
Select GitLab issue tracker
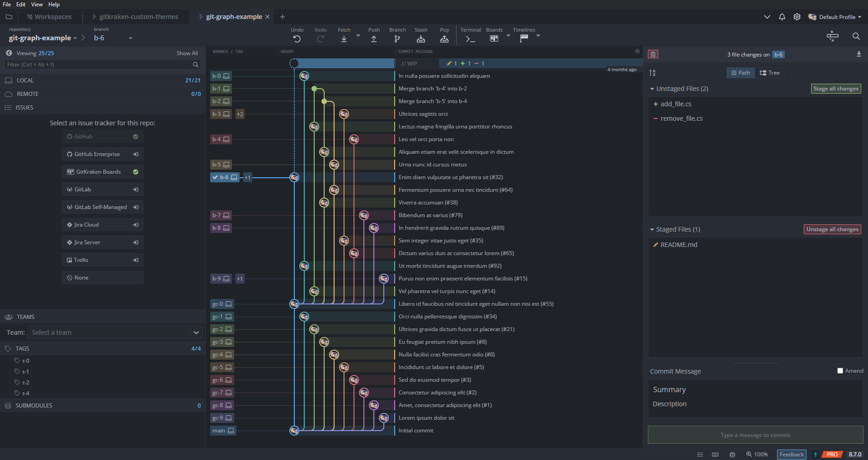tap(103, 190)
